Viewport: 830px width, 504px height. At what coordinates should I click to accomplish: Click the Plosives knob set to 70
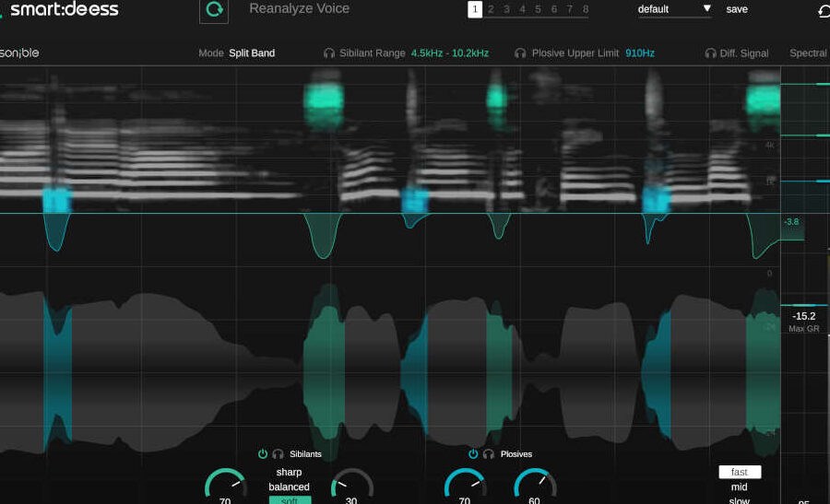coord(466,485)
